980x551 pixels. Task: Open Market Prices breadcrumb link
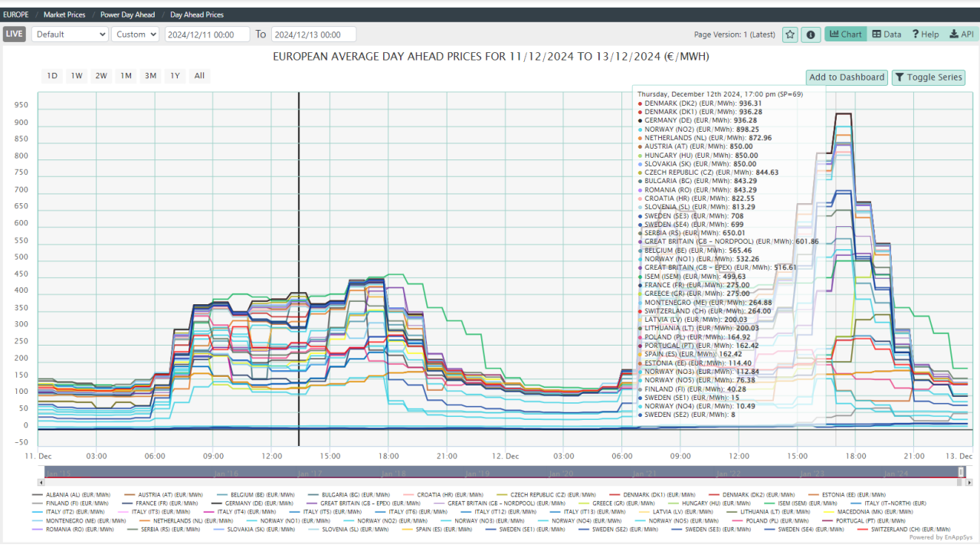65,15
